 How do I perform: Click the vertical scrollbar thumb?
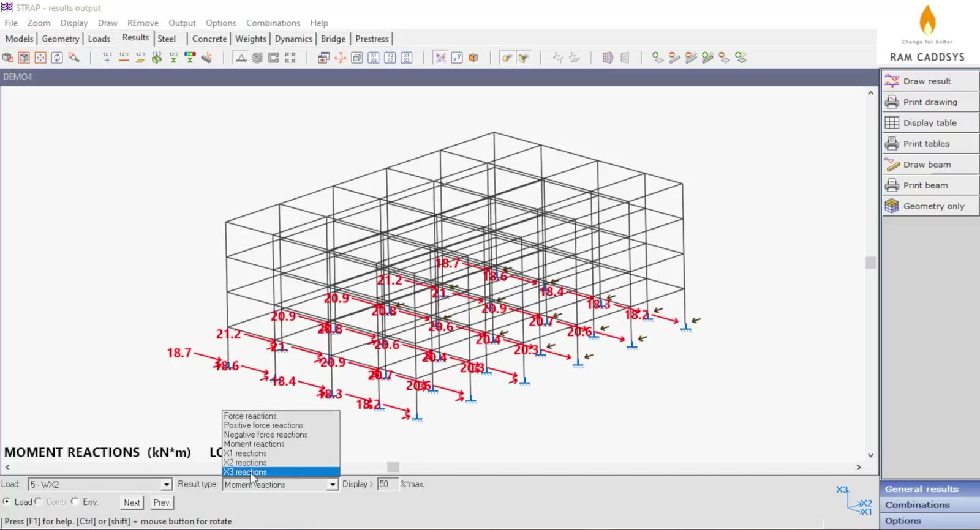870,263
